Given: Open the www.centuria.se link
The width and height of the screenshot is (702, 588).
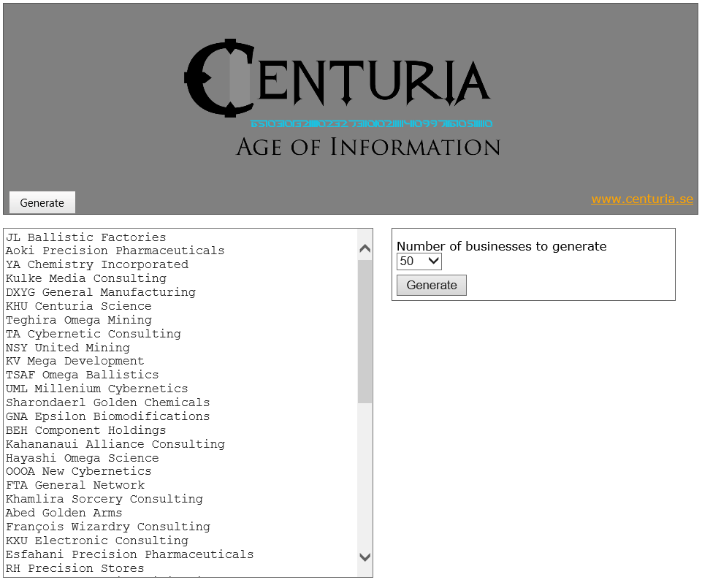Looking at the screenshot, I should pyautogui.click(x=641, y=198).
